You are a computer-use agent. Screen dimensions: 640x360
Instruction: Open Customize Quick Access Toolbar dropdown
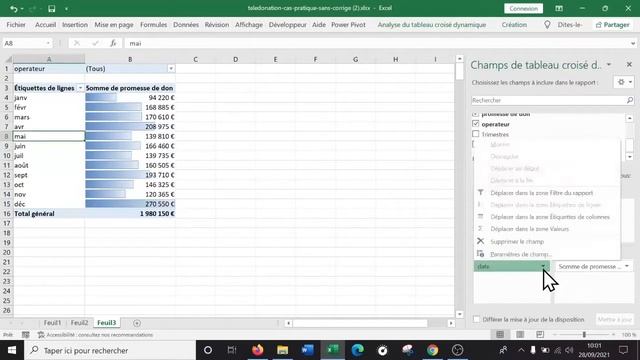coord(66,9)
